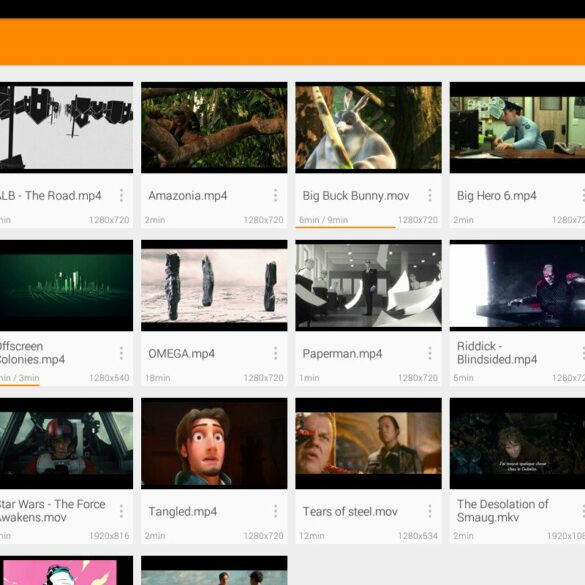This screenshot has height=585, width=585.
Task: Play the Offscreen Colonies thumbnail
Action: [x=66, y=285]
